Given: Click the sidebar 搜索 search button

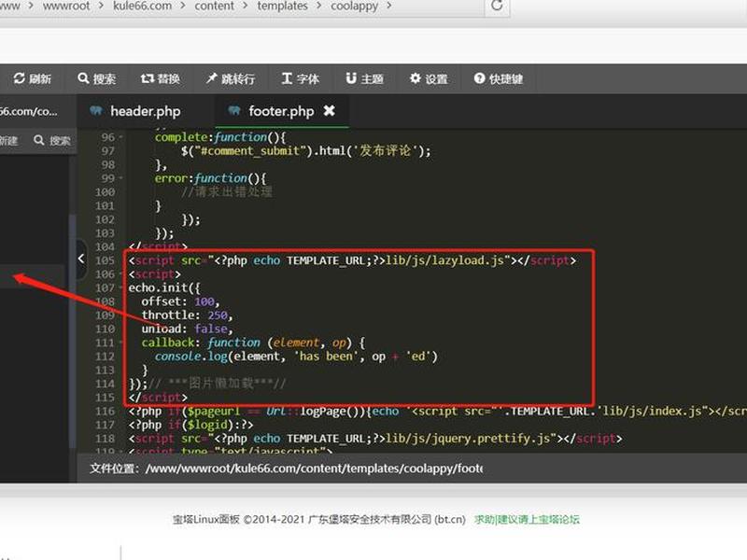Looking at the screenshot, I should tap(52, 141).
